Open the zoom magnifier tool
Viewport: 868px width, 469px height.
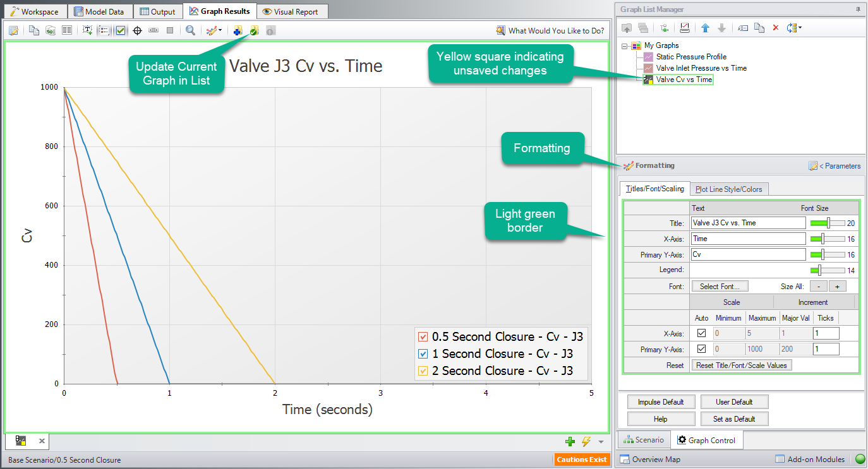pos(191,30)
